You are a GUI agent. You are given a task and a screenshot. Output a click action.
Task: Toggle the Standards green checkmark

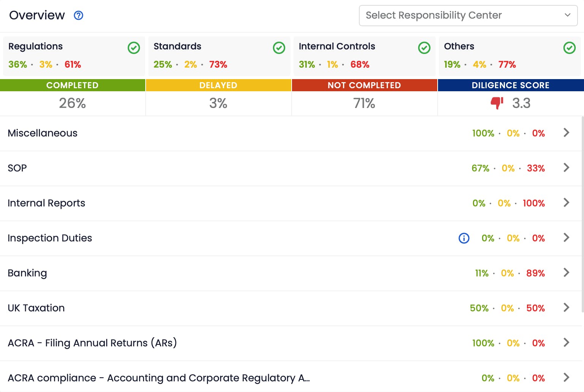pyautogui.click(x=279, y=48)
